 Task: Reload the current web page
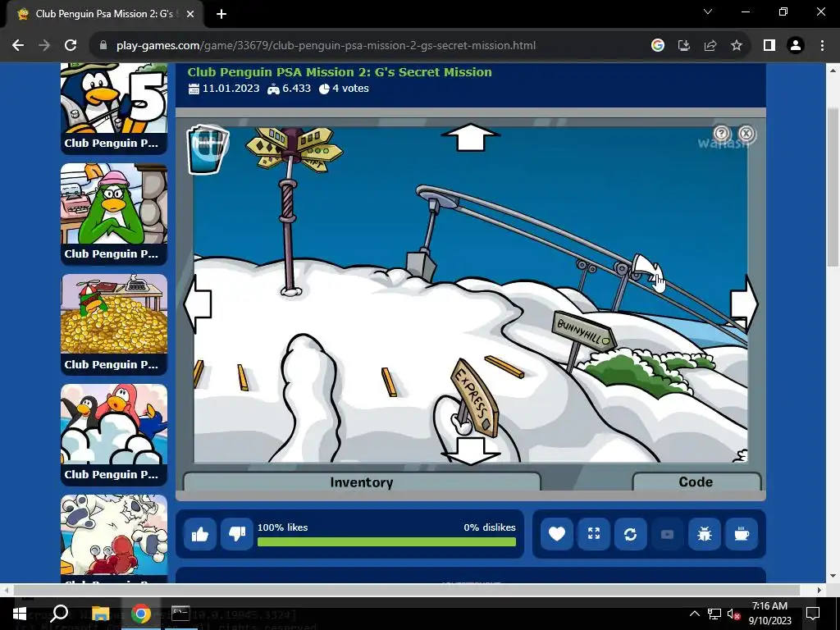(71, 46)
